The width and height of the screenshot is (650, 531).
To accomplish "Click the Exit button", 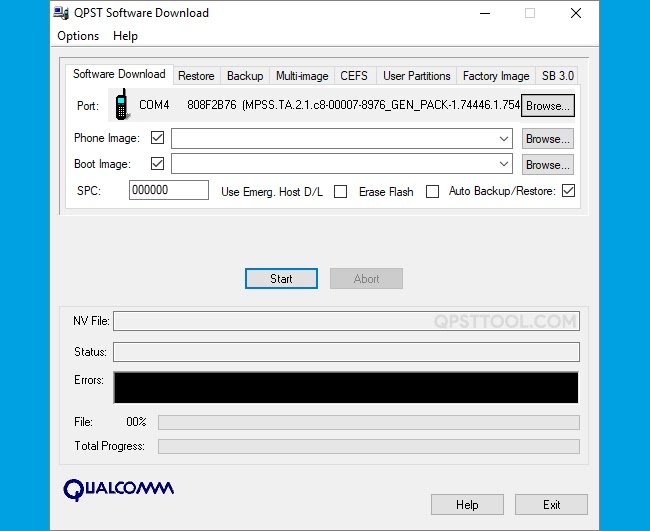I will 551,504.
